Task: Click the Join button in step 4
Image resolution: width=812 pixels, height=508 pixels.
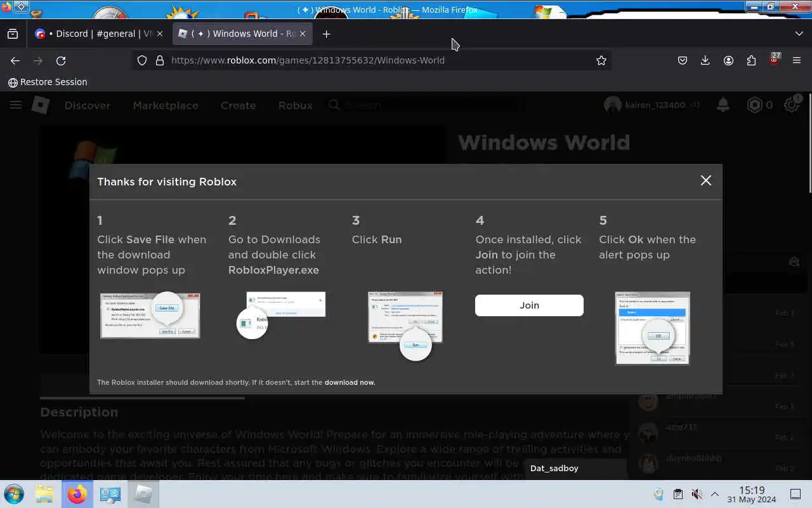Action: 529,305
